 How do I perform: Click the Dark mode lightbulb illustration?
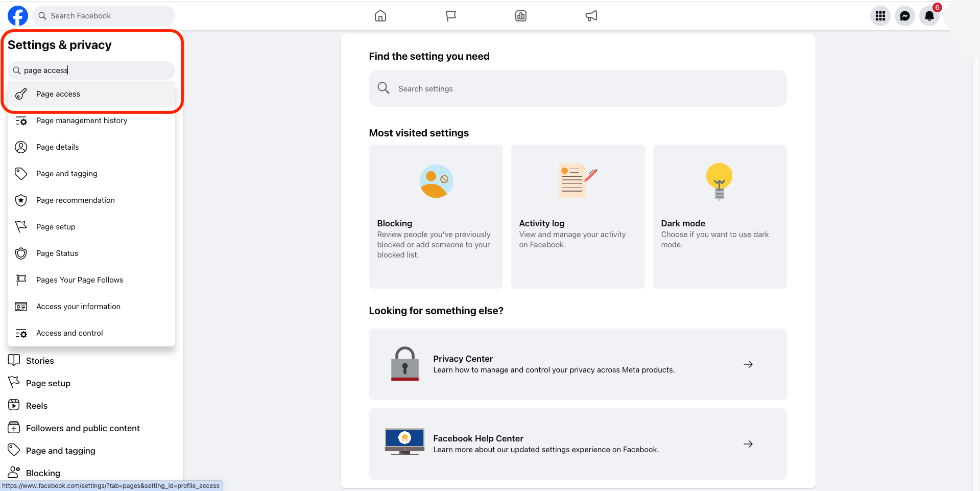click(x=720, y=182)
